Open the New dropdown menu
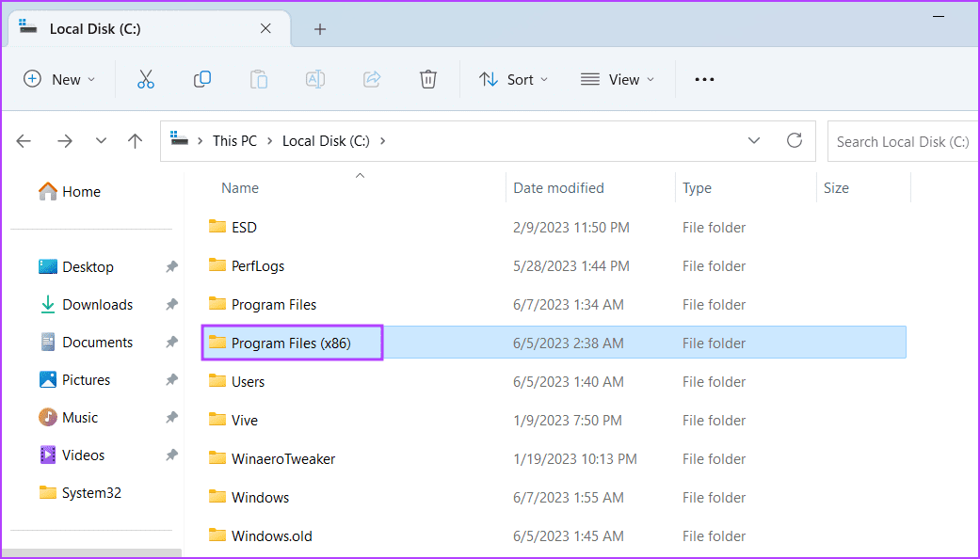This screenshot has width=980, height=559. click(59, 79)
